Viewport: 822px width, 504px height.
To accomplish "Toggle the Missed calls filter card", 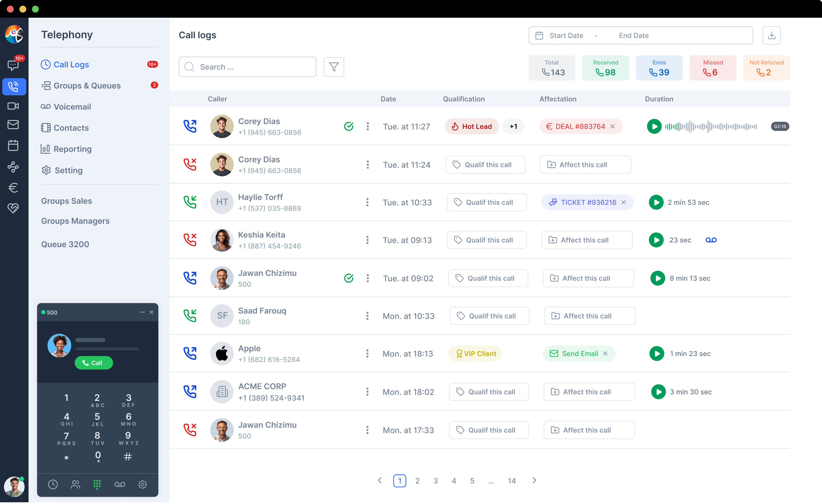I will pos(713,68).
